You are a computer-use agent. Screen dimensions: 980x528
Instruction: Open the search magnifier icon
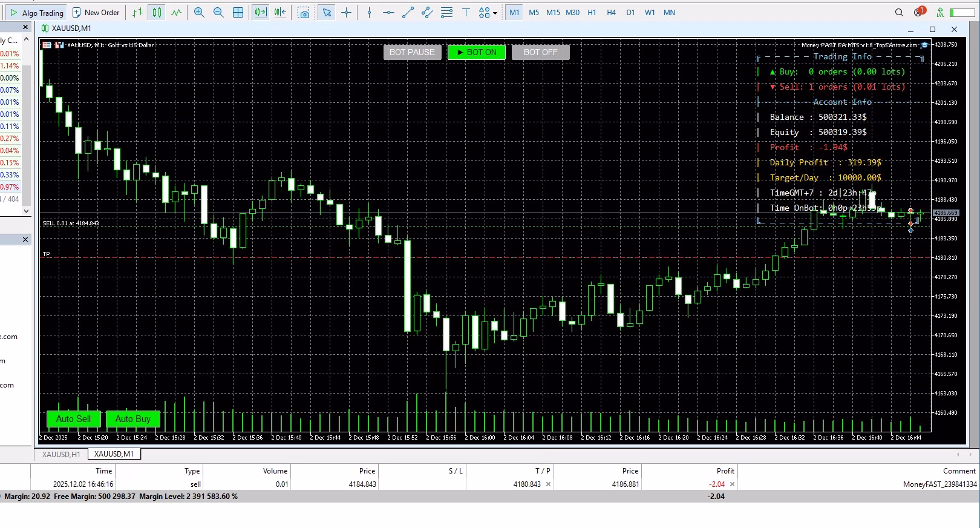pyautogui.click(x=899, y=13)
